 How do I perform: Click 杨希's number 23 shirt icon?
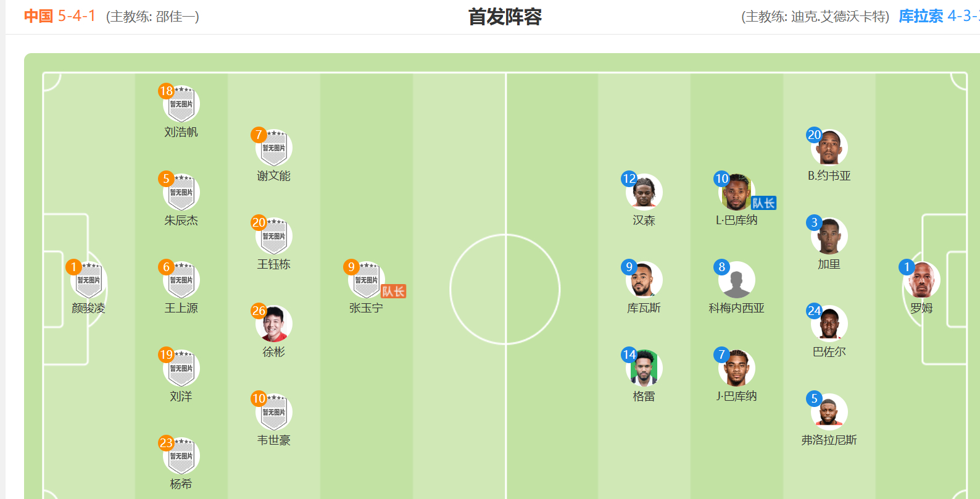point(181,457)
